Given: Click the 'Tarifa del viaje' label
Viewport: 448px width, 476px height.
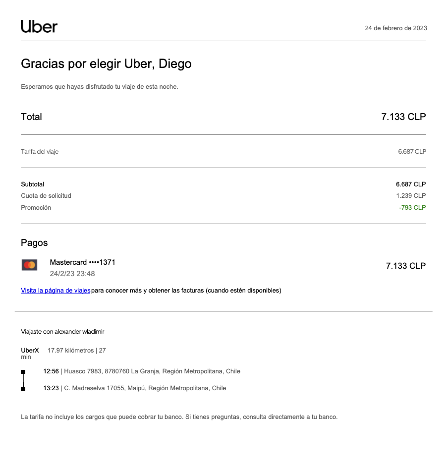Looking at the screenshot, I should click(40, 152).
